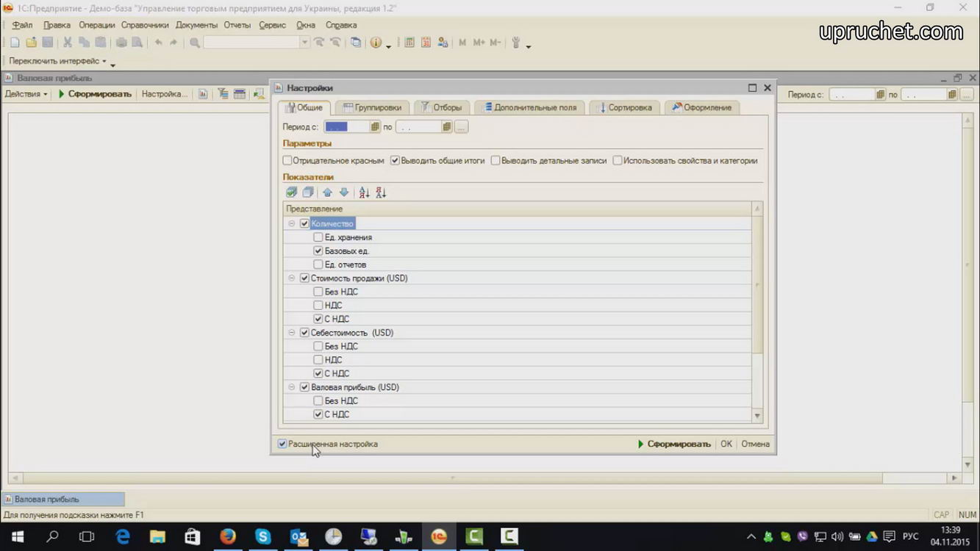Click the Find magnifier icon in toolbar
Screen dimensions: 980x551
(195, 43)
